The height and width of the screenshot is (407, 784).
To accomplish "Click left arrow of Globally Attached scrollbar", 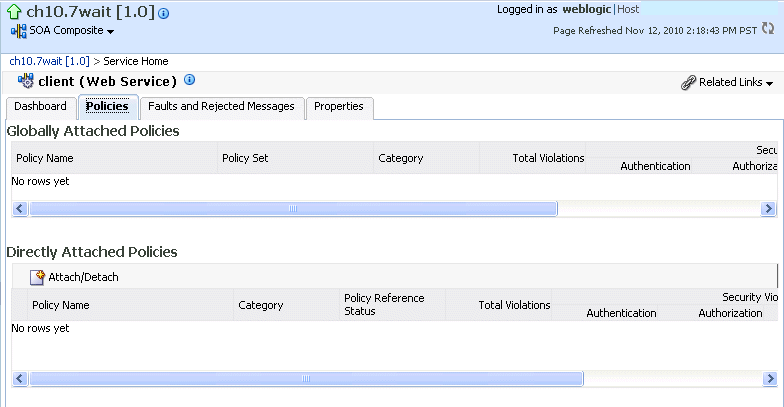I will (20, 208).
